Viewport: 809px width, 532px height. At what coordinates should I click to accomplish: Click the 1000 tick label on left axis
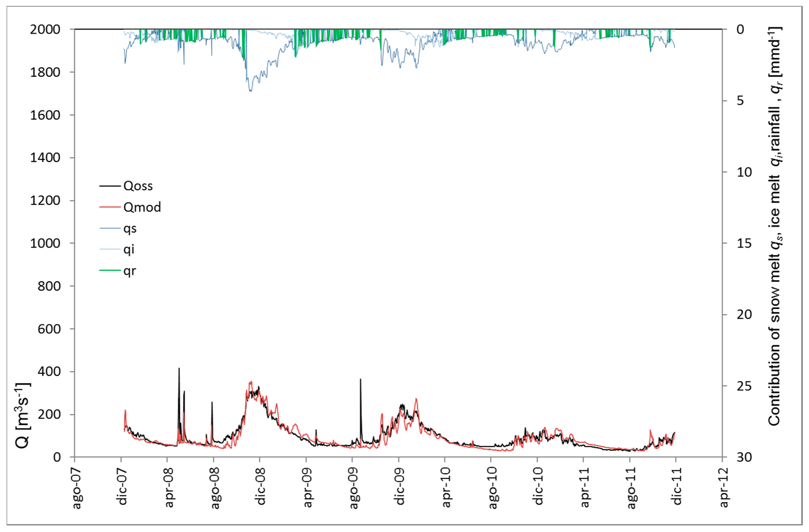tap(45, 243)
